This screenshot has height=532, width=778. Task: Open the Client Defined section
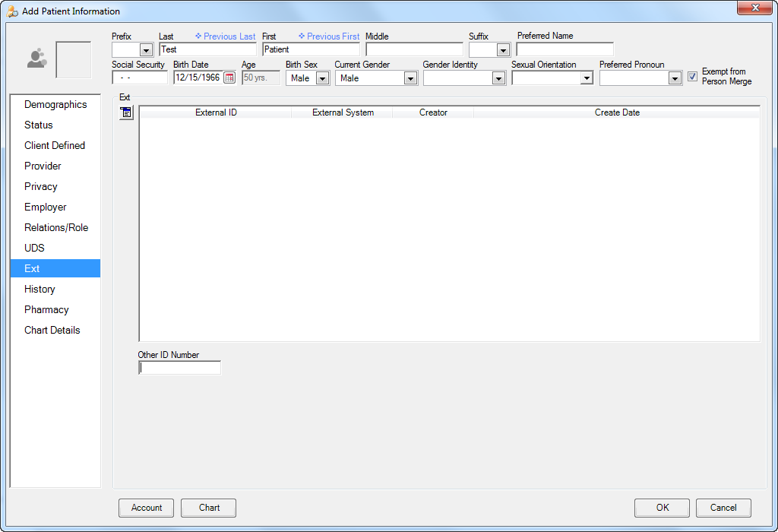pyautogui.click(x=55, y=145)
